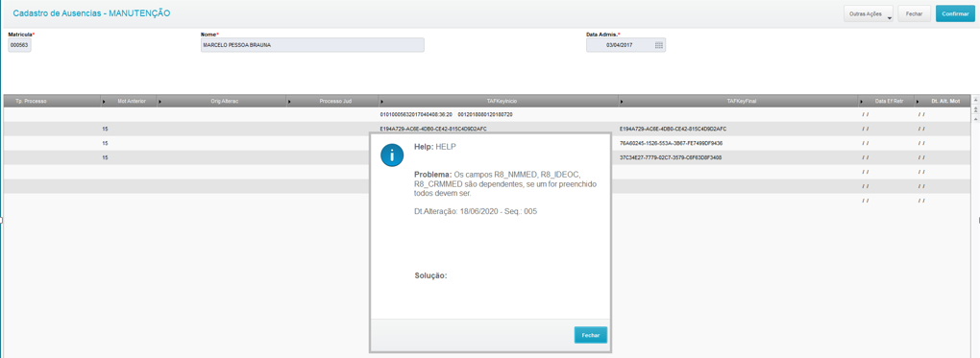Select the row with key 01010005632017040408:36:20
Image resolution: width=980 pixels, height=358 pixels.
pyautogui.click(x=487, y=115)
